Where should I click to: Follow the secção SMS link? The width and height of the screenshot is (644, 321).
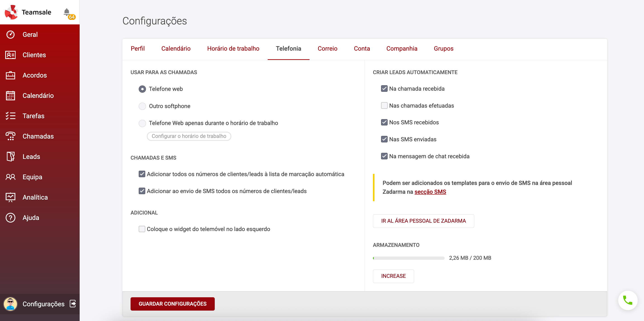click(430, 192)
